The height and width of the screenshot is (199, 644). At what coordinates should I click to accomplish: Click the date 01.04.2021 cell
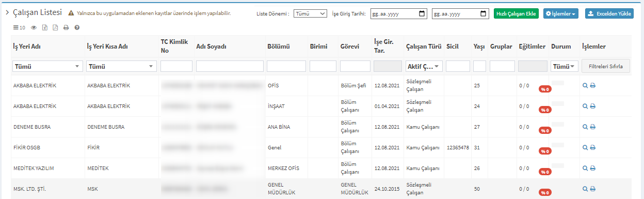pyautogui.click(x=387, y=106)
